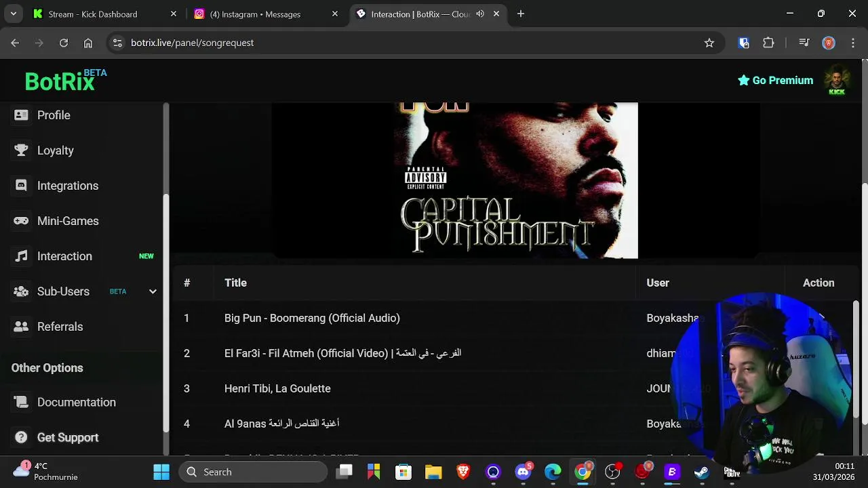The image size is (868, 488).
Task: Open Steam from the taskbar
Action: pos(702,472)
